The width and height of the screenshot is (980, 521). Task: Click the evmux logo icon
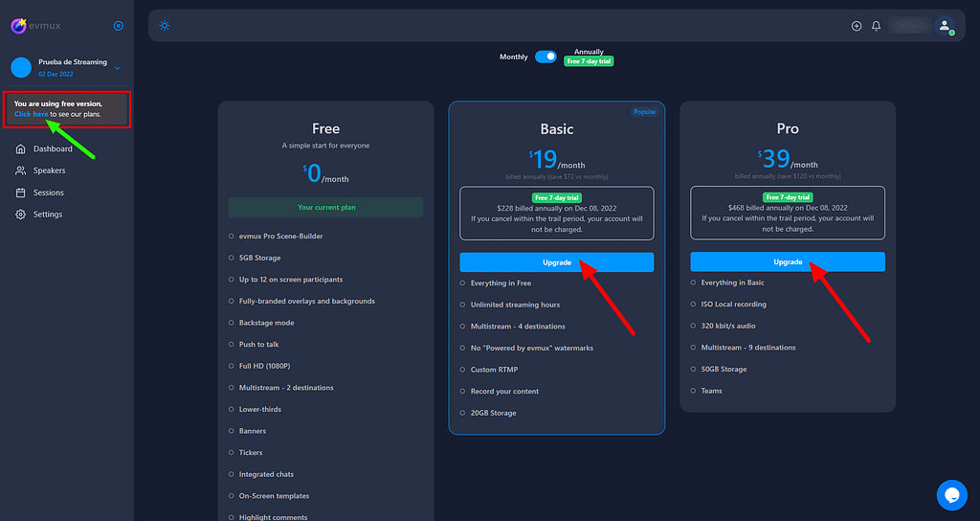pos(18,26)
